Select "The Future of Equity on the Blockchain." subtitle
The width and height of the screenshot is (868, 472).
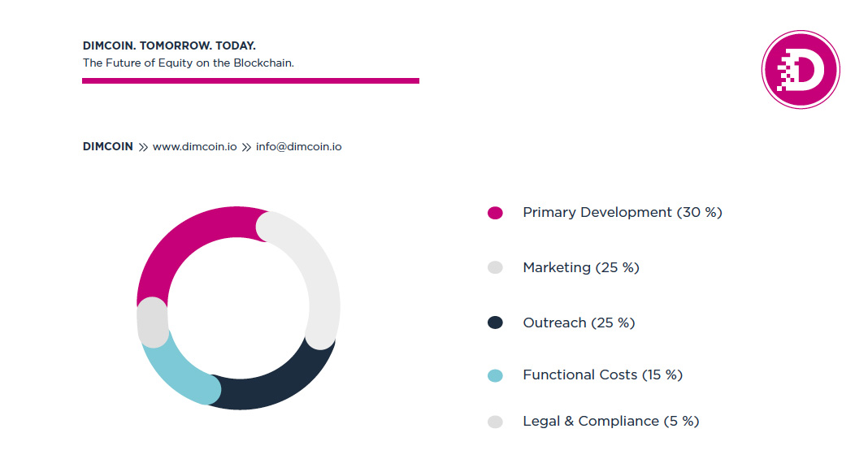[x=189, y=63]
